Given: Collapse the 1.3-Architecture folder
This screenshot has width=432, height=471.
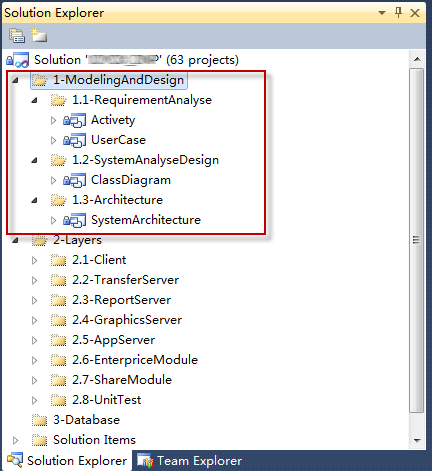Looking at the screenshot, I should click(34, 200).
